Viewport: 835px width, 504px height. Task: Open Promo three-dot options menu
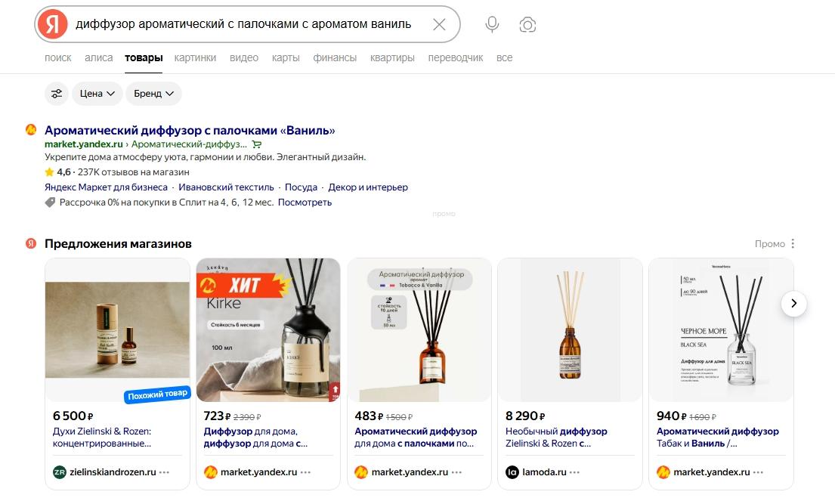click(x=793, y=244)
